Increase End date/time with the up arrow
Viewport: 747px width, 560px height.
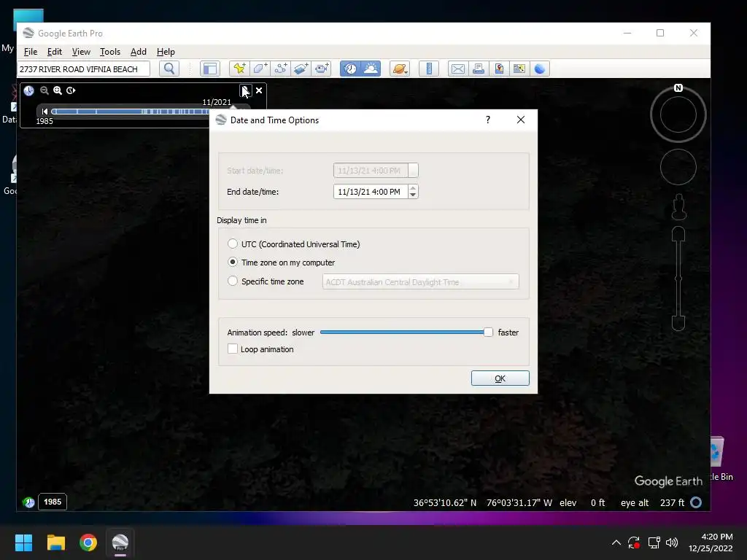click(413, 188)
